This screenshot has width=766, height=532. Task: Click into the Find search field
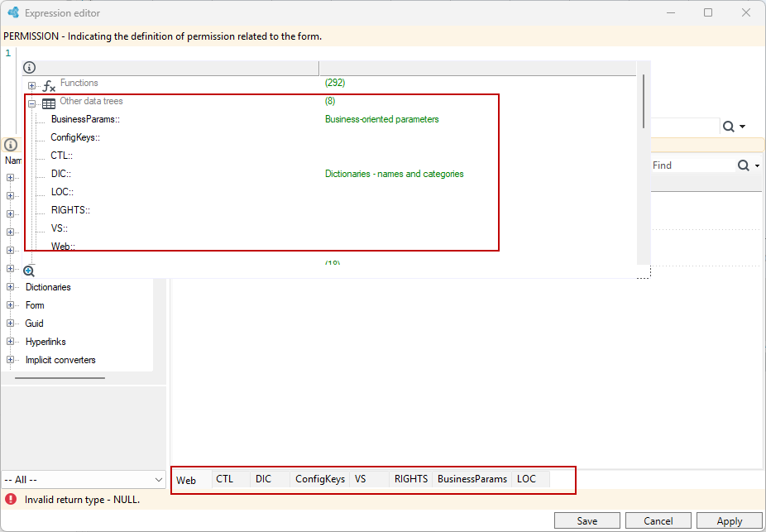(x=692, y=165)
